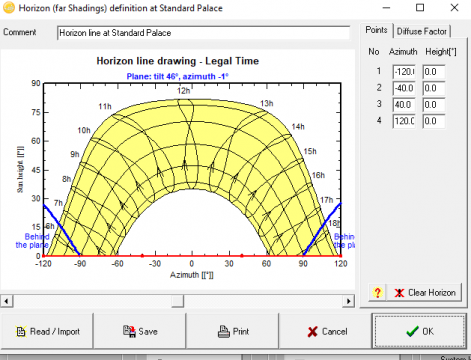Edit Azimuth value -40.0 for point 2
The image size is (471, 360).
(x=404, y=88)
